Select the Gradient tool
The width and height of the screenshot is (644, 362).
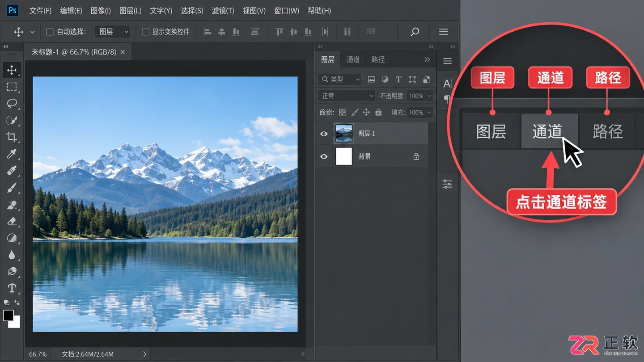[x=12, y=238]
